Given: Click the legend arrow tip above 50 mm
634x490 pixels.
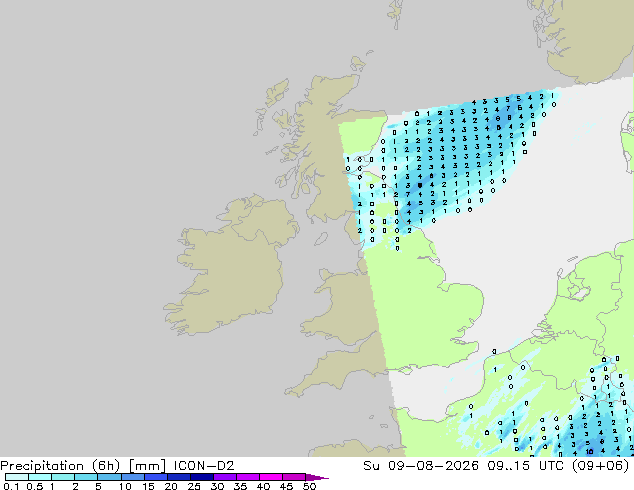Looking at the screenshot, I should pos(318,477).
